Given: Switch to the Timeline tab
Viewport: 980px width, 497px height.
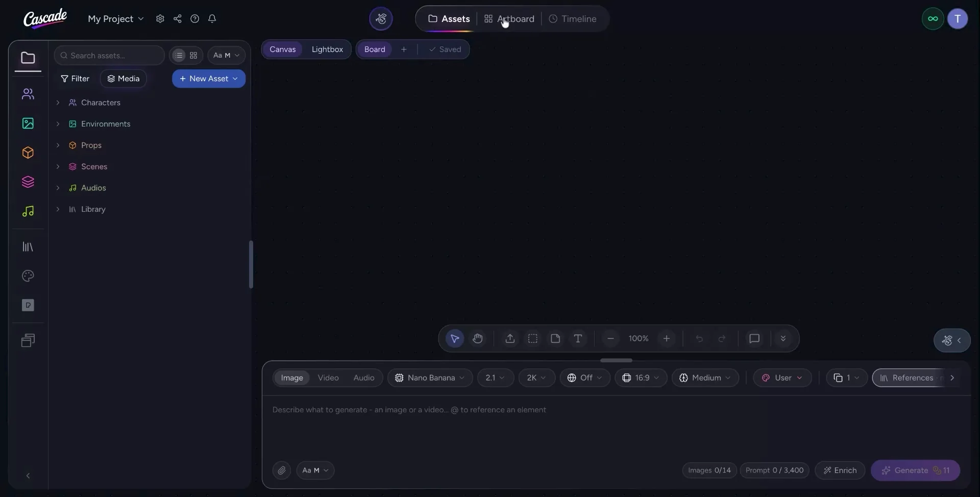Looking at the screenshot, I should point(573,19).
